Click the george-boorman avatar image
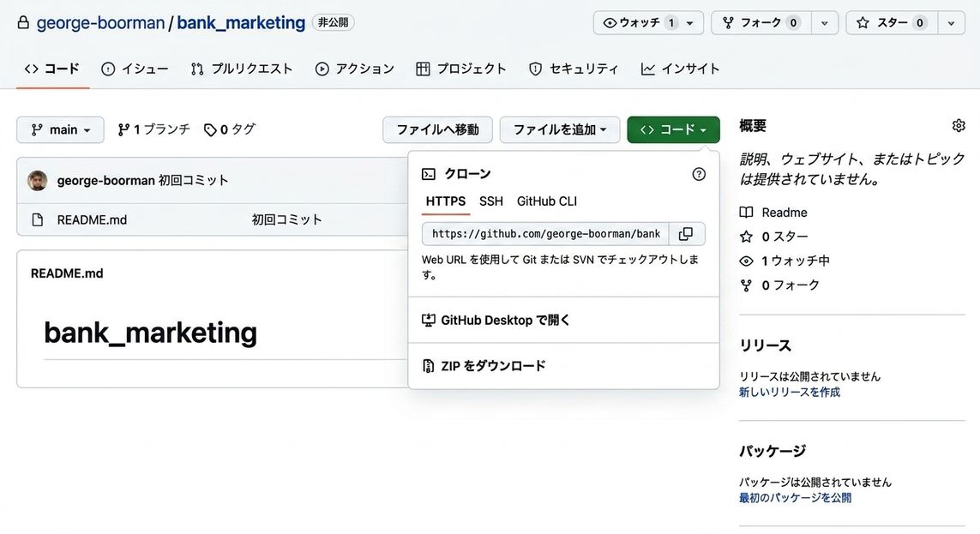Screen dimensions: 980x534 tap(38, 181)
